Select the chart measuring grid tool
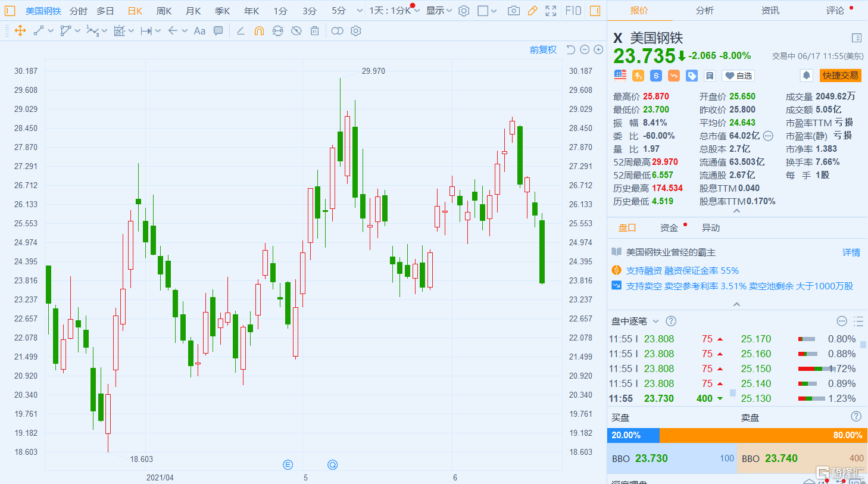Image resolution: width=868 pixels, height=484 pixels. [x=120, y=31]
